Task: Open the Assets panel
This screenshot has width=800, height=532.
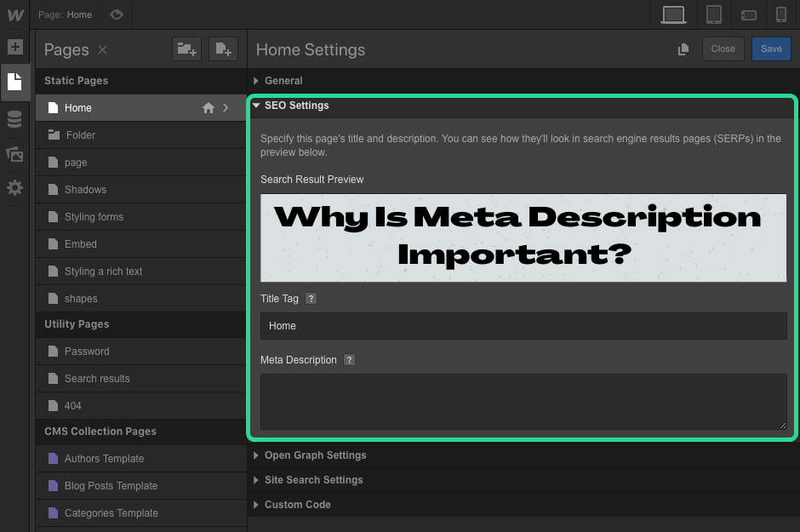Action: click(x=15, y=153)
